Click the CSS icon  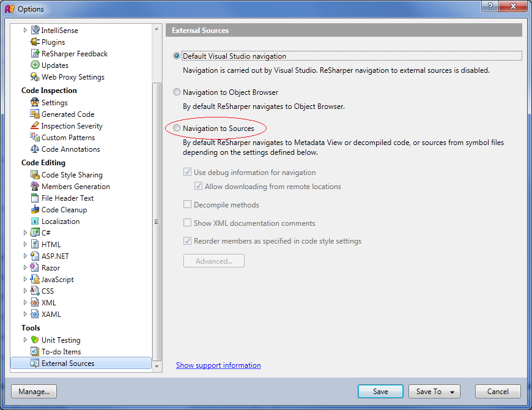point(35,291)
